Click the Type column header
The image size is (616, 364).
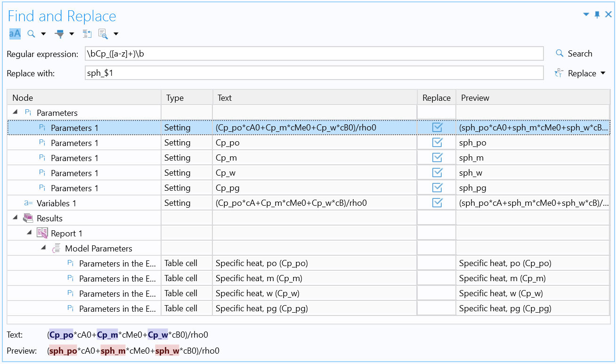tap(187, 97)
